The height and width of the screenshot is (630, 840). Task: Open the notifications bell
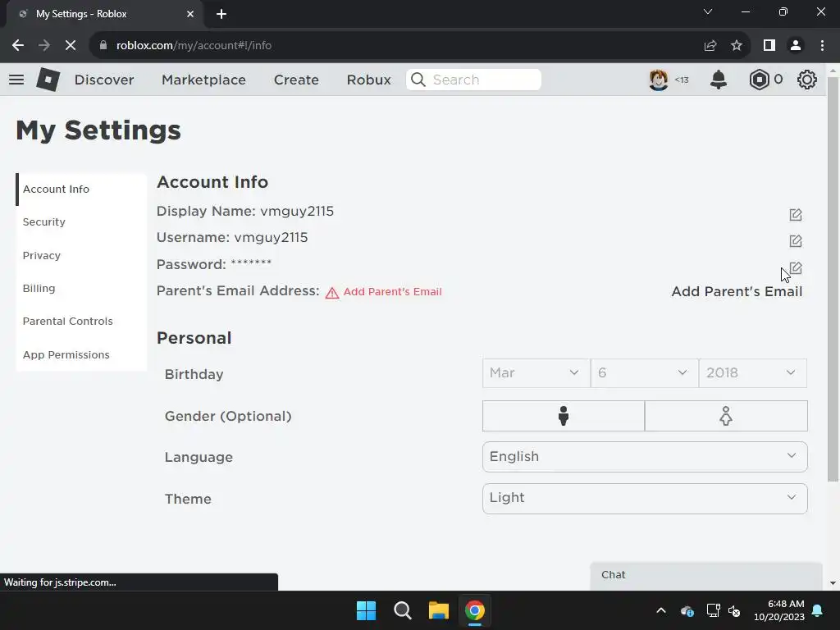coord(719,80)
